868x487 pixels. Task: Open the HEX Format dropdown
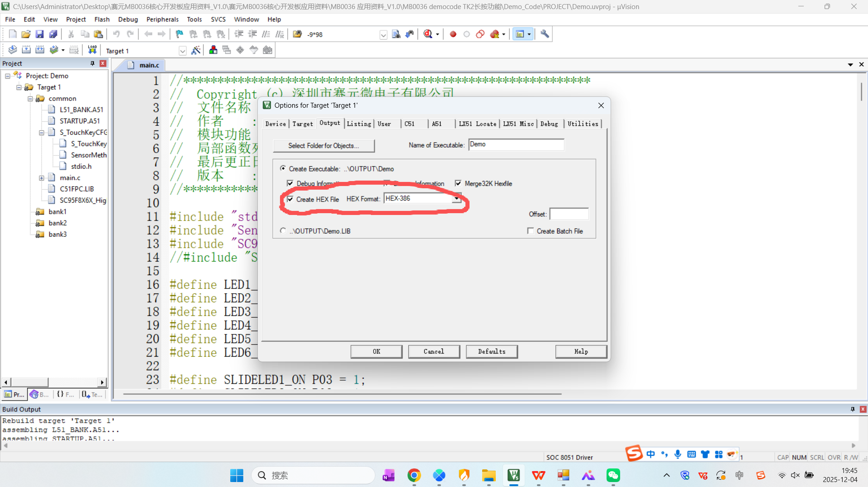[x=456, y=198]
